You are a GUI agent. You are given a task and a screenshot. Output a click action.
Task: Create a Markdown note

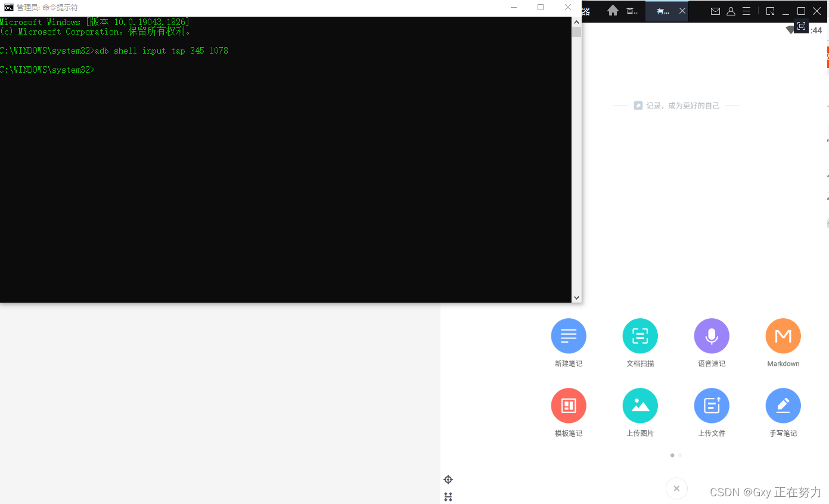tap(783, 336)
